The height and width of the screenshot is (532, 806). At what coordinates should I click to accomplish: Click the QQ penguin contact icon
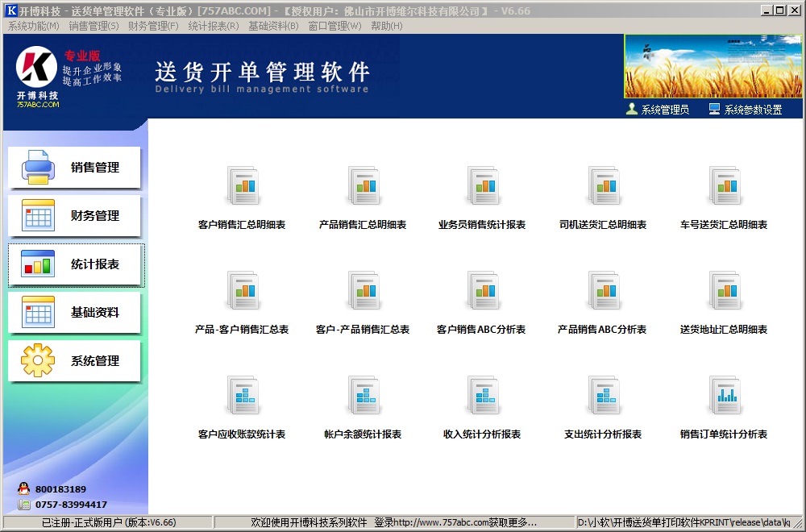pos(23,488)
